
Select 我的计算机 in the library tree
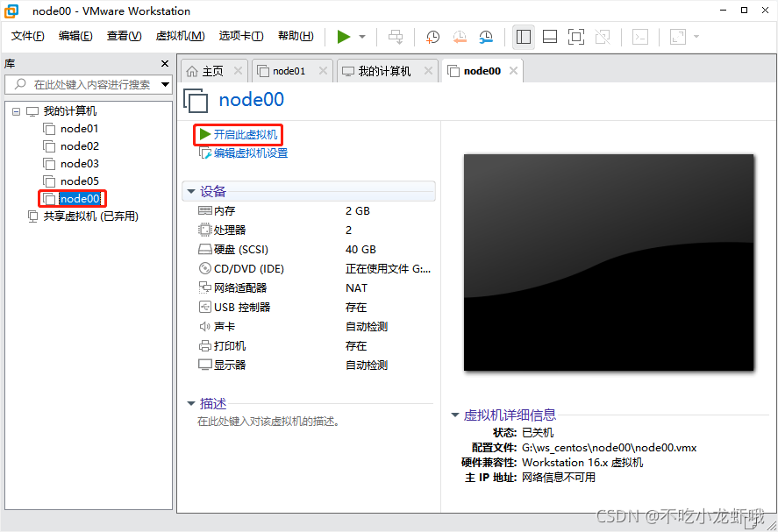click(x=69, y=111)
